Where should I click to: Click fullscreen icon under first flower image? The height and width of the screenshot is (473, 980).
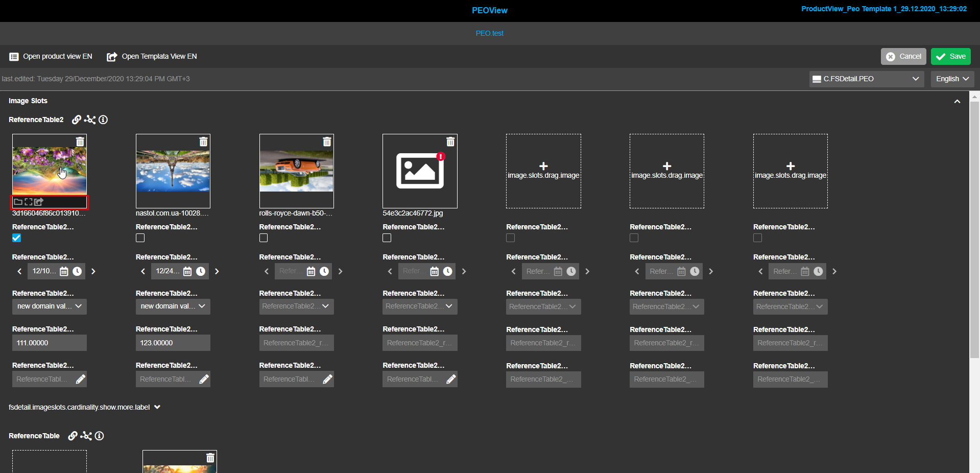(29, 202)
